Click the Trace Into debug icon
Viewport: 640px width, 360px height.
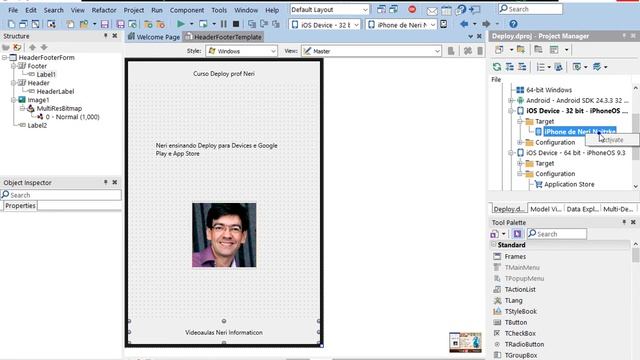[x=251, y=24]
